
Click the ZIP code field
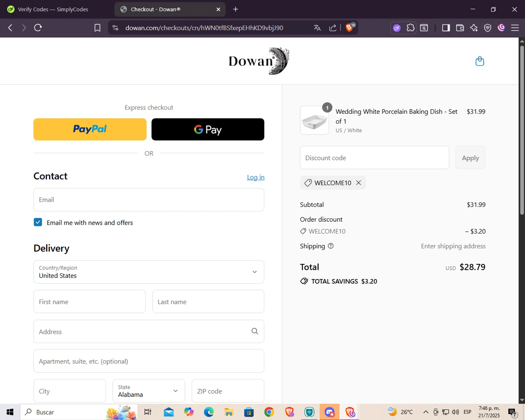click(228, 391)
